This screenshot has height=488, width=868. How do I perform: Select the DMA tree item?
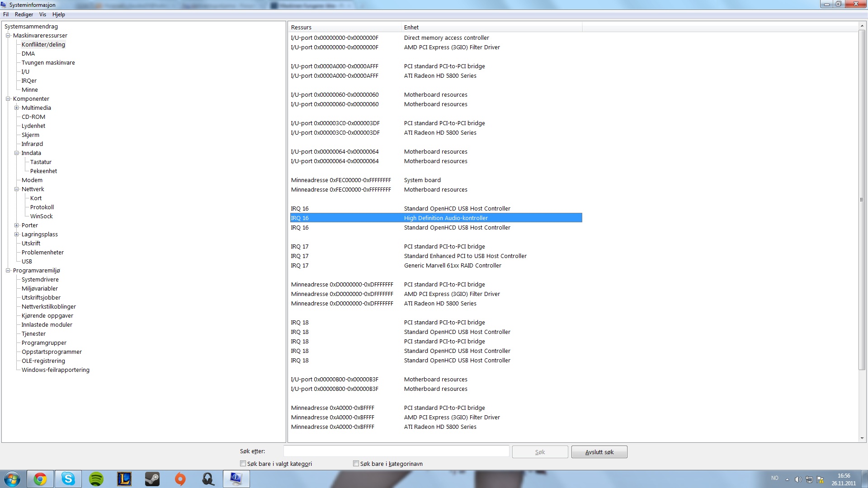(x=28, y=53)
